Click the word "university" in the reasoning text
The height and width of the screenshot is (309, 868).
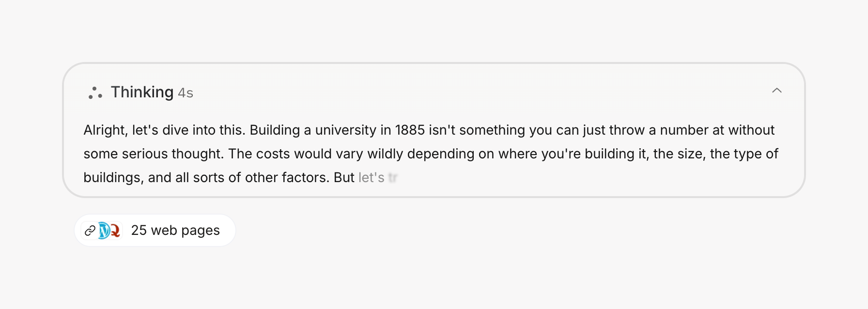tap(345, 130)
